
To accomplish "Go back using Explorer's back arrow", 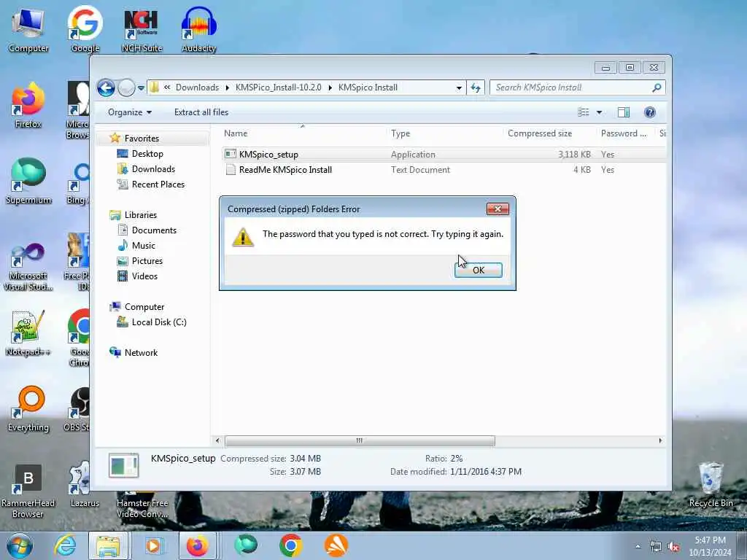I will (106, 87).
